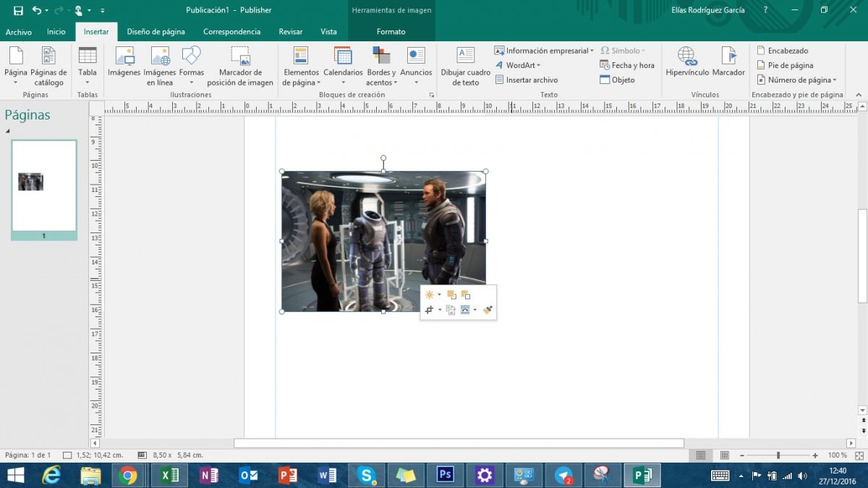Click zoom out minus button

coord(742,455)
